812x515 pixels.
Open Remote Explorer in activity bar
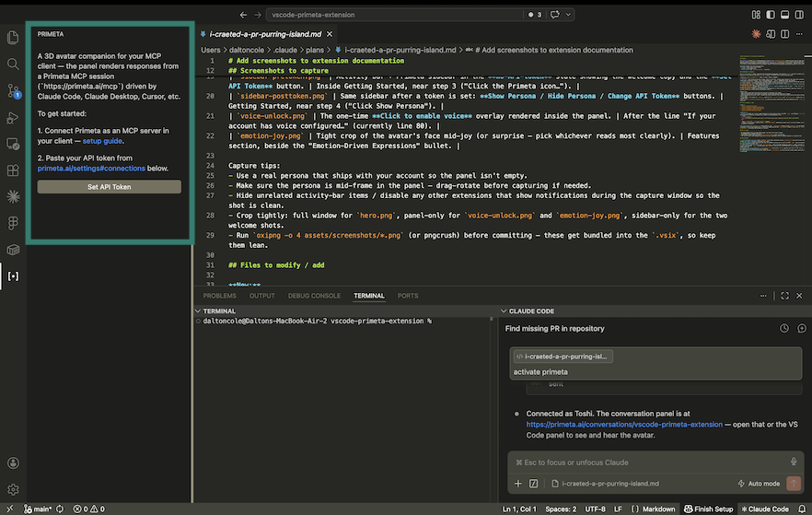(13, 144)
